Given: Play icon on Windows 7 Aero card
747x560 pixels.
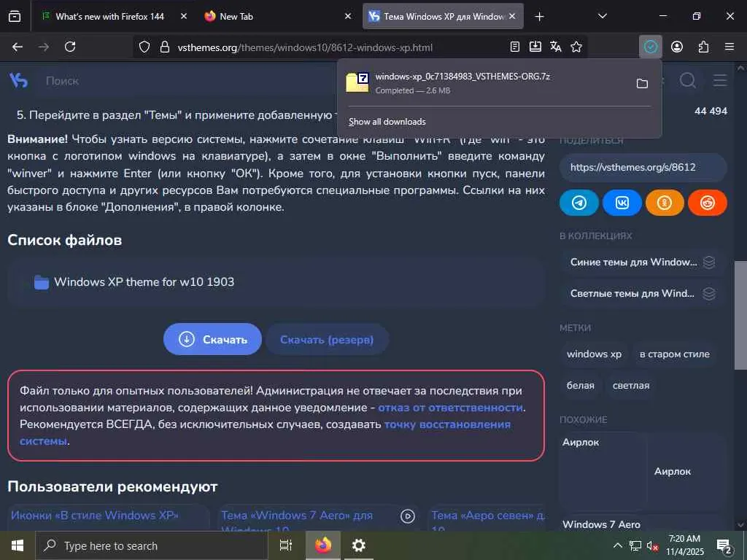Looking at the screenshot, I should (x=407, y=516).
